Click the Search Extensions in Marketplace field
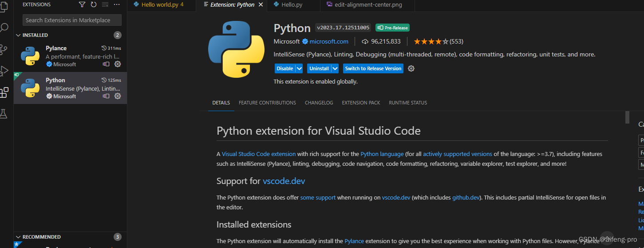This screenshot has width=644, height=248. pos(72,20)
